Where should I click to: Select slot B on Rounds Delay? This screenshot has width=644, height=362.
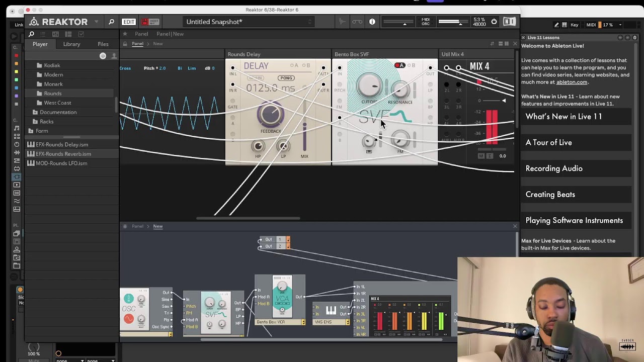306,65
